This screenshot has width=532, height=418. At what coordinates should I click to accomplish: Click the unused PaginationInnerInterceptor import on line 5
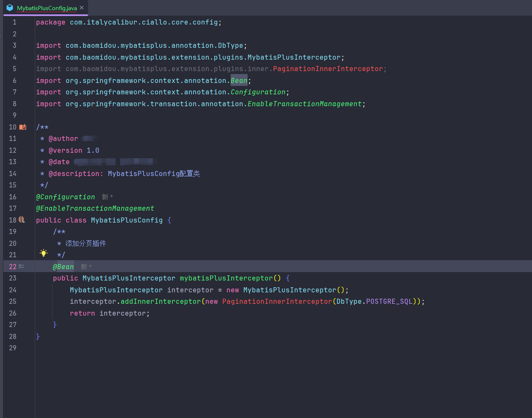coord(328,69)
